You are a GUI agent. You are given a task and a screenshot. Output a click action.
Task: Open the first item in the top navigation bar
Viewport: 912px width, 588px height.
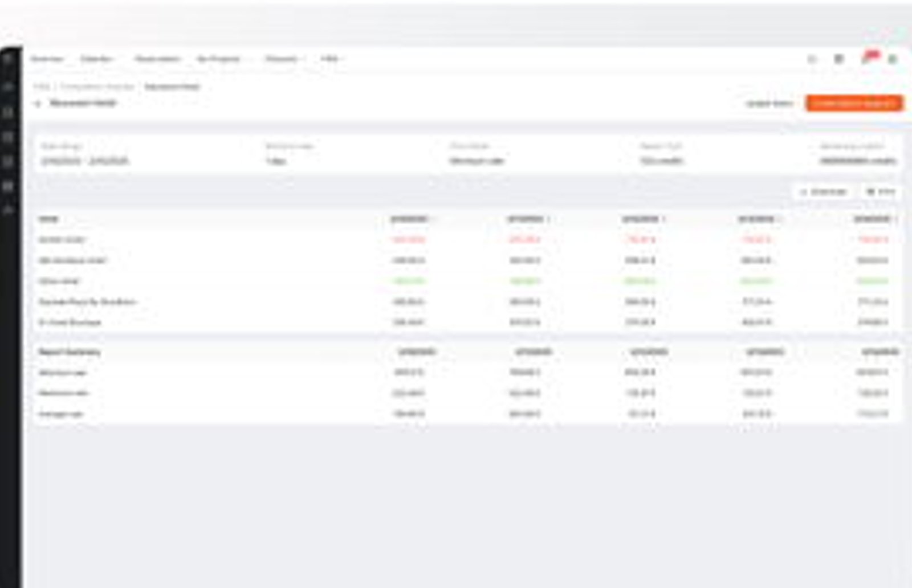pyautogui.click(x=47, y=59)
